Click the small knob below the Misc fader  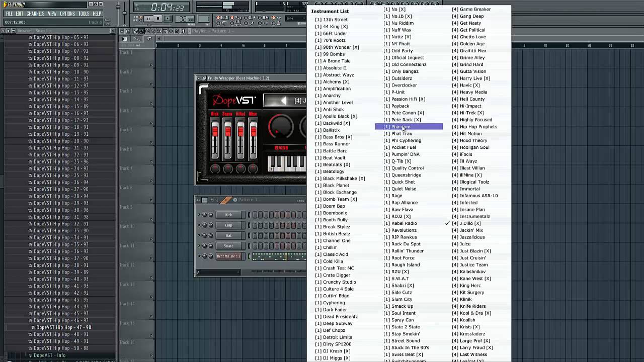point(253,169)
